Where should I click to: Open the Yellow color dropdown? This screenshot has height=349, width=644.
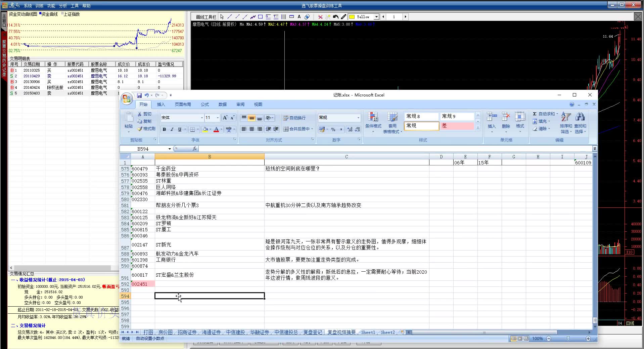click(x=376, y=17)
